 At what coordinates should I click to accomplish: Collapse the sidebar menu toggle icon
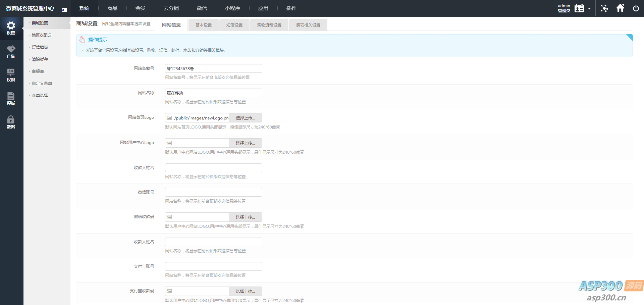(x=64, y=10)
